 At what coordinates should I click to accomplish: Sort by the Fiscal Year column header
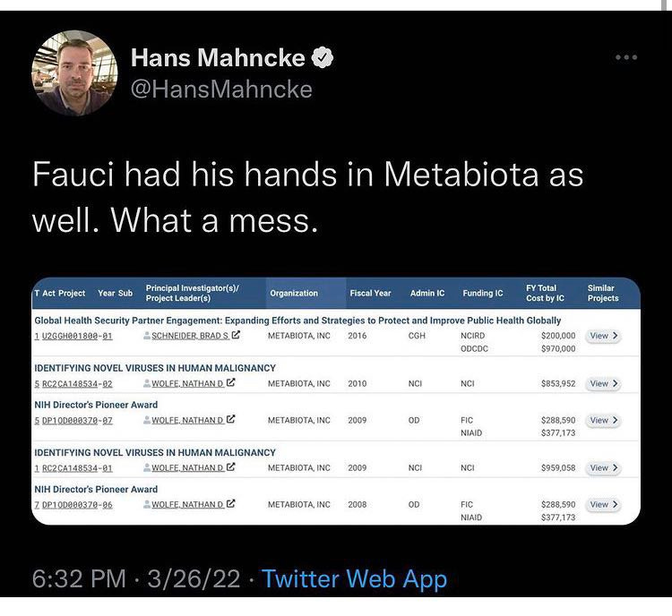pyautogui.click(x=370, y=294)
